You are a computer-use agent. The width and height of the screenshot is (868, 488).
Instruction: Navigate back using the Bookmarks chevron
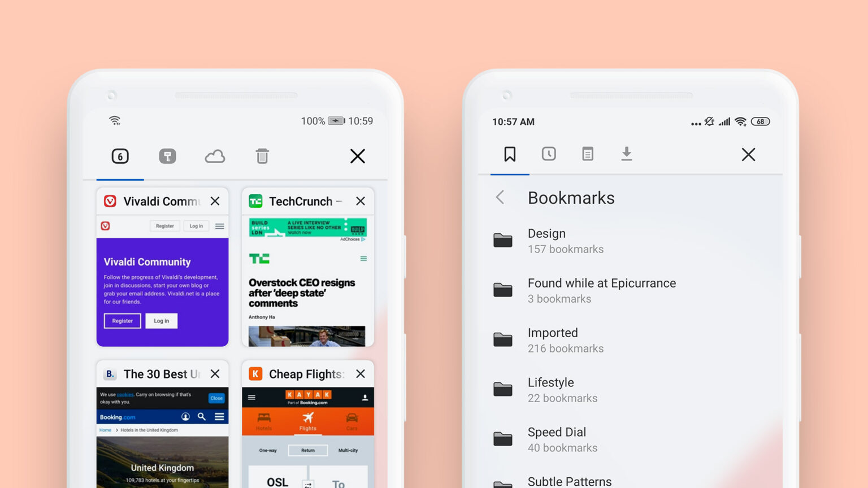(x=500, y=197)
